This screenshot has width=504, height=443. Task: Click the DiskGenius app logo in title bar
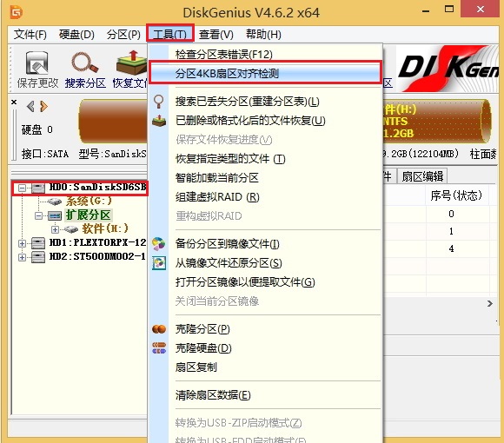tap(16, 12)
